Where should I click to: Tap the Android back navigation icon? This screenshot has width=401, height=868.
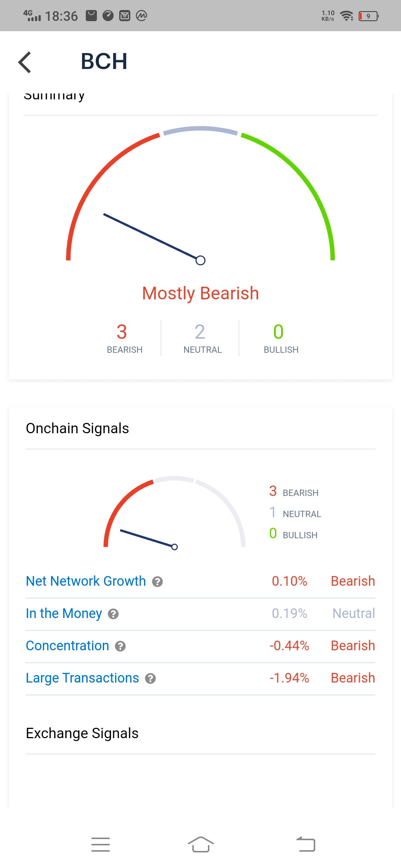coord(306,844)
